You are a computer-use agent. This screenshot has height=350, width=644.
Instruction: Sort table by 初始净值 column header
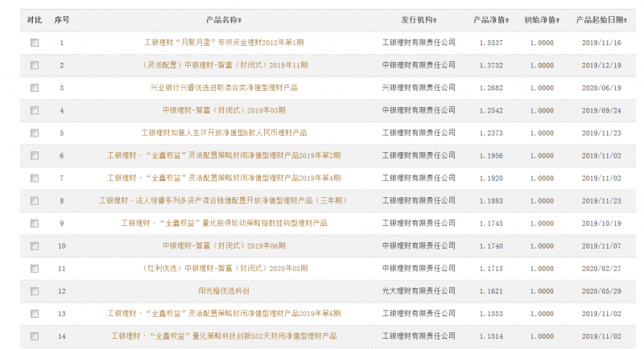pos(542,19)
